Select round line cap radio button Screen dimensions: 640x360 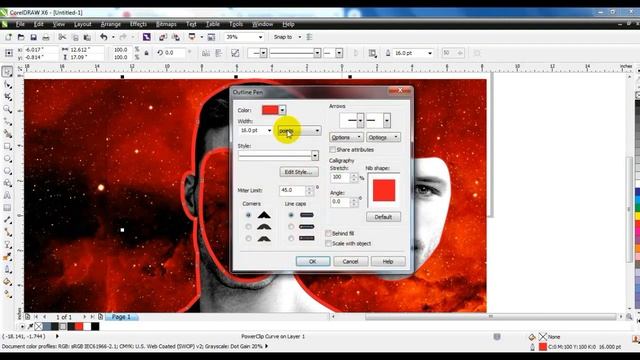click(x=291, y=226)
